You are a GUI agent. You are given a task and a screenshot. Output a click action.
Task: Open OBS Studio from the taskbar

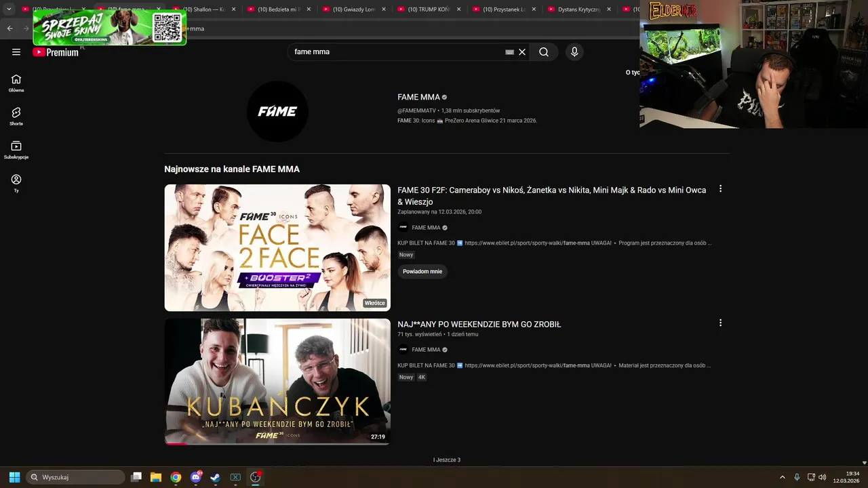coord(255,477)
